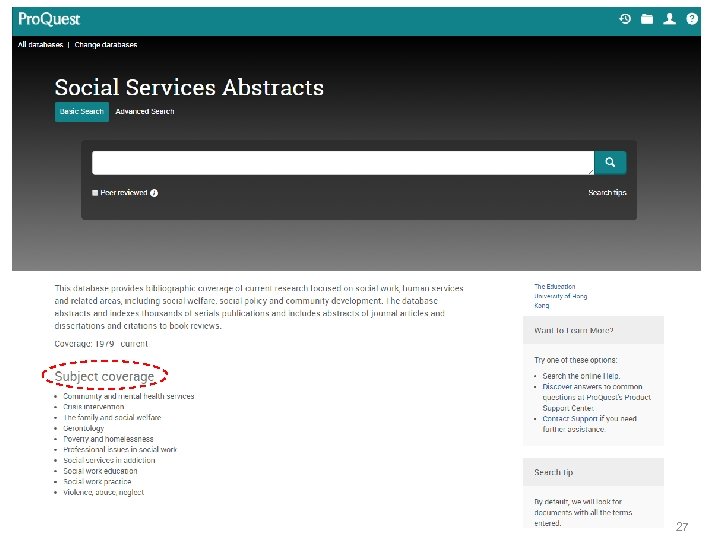
Task: Click The Education University of Hong Kong link
Action: [561, 296]
